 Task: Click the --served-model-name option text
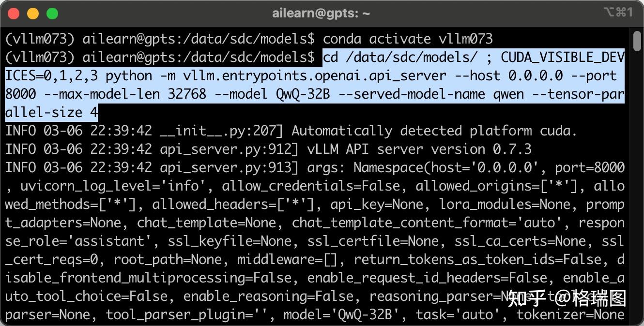pyautogui.click(x=412, y=94)
